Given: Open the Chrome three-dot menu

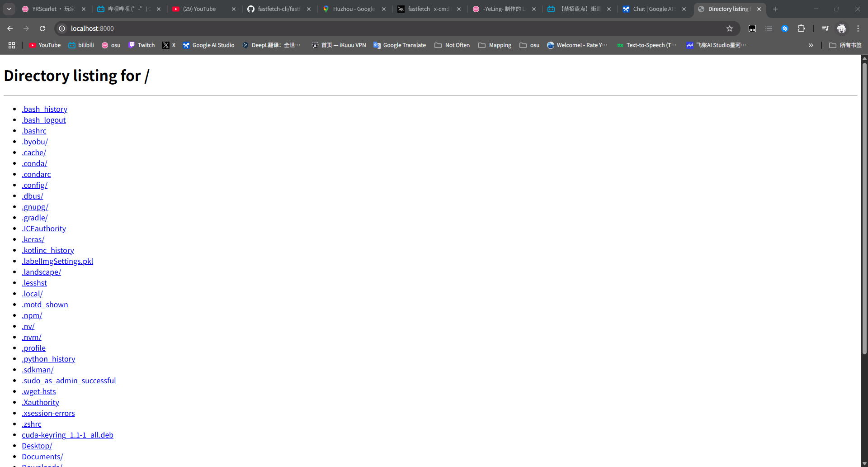Looking at the screenshot, I should [858, 29].
